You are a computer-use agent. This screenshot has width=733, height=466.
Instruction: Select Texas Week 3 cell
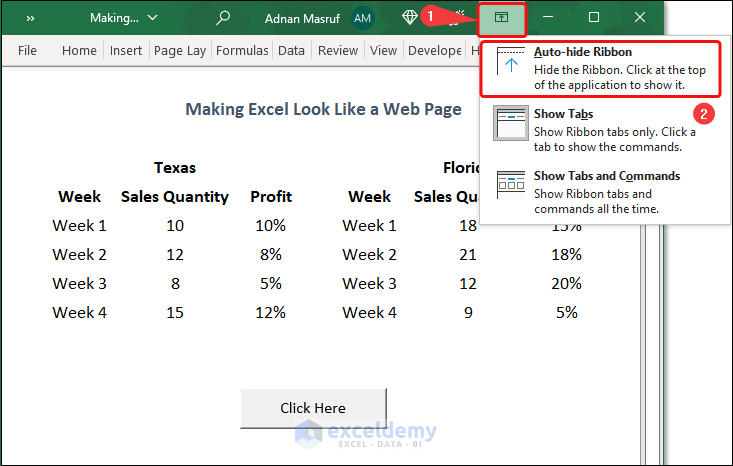(x=79, y=284)
